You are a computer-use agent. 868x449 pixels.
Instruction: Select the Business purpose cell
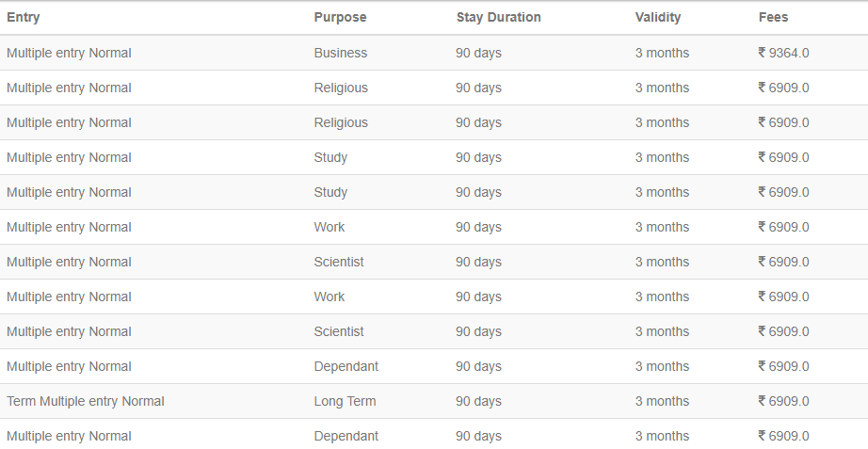tap(341, 53)
